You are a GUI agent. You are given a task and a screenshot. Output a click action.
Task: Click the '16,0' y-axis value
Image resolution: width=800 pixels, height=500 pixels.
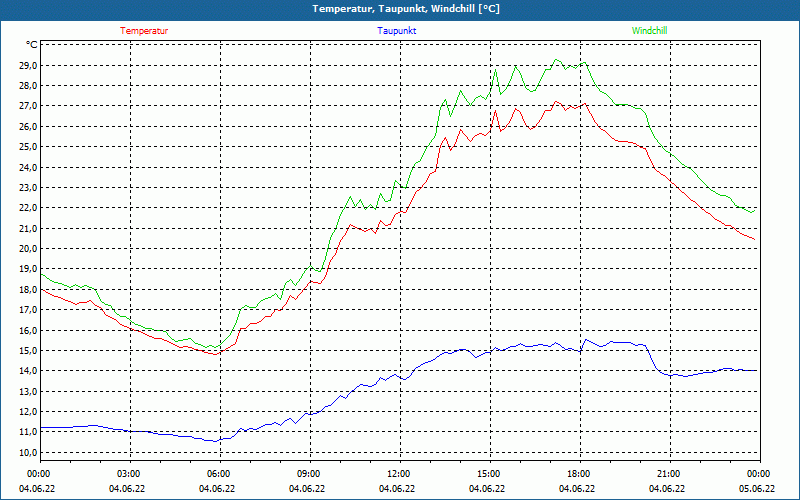(28, 330)
